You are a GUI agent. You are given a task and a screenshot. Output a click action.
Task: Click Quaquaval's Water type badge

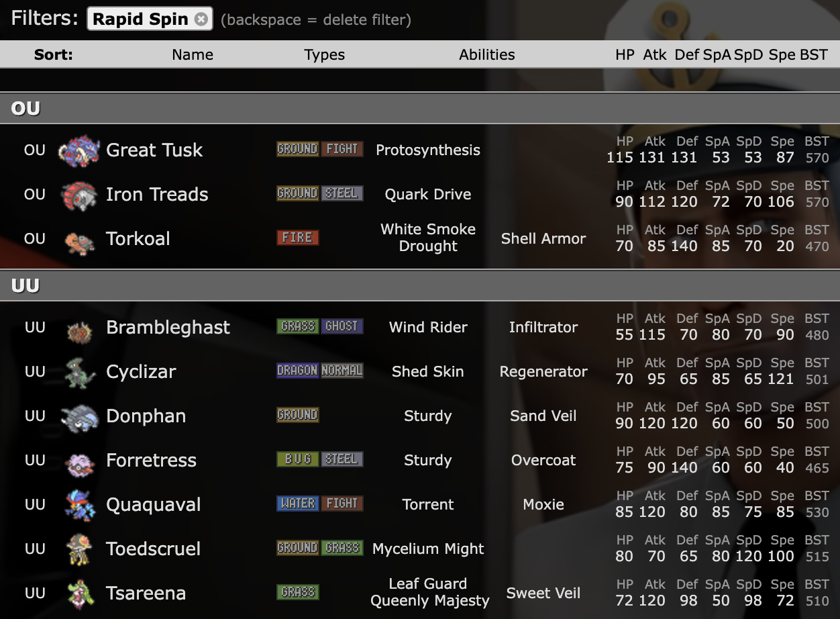(x=298, y=504)
